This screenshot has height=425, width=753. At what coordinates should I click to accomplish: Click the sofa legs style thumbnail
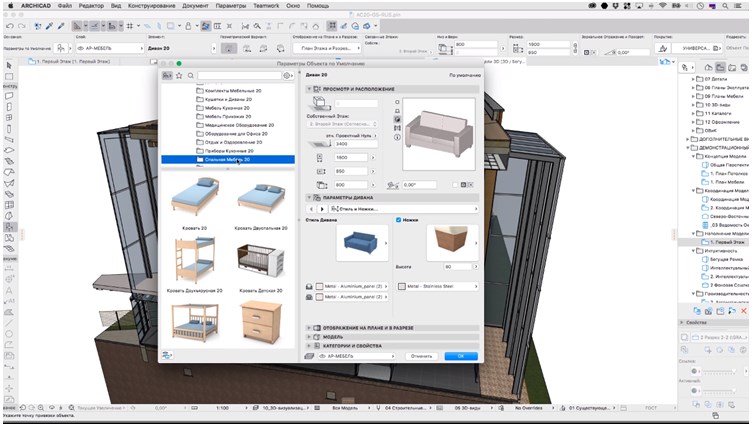point(452,243)
